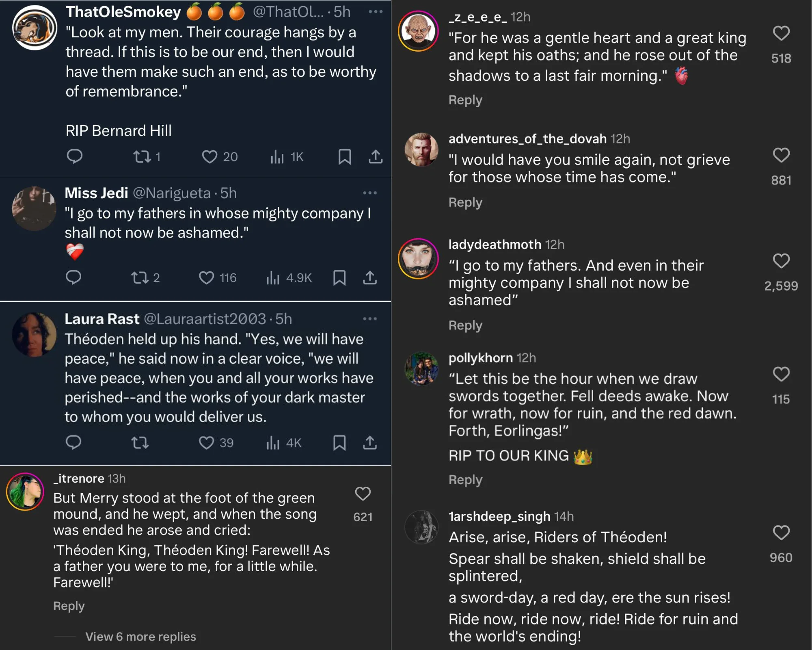Like the _z_e_e_e_ comment
Screen dimensions: 812x650
pyautogui.click(x=781, y=33)
